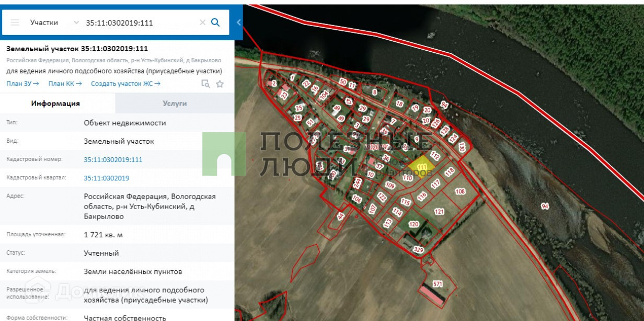Open the cadastral number 35:11:0302019:111 link
The height and width of the screenshot is (321, 644).
[113, 159]
